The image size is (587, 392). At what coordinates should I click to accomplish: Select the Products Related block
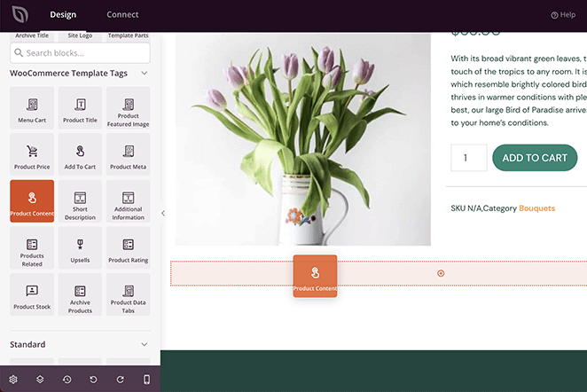(32, 247)
